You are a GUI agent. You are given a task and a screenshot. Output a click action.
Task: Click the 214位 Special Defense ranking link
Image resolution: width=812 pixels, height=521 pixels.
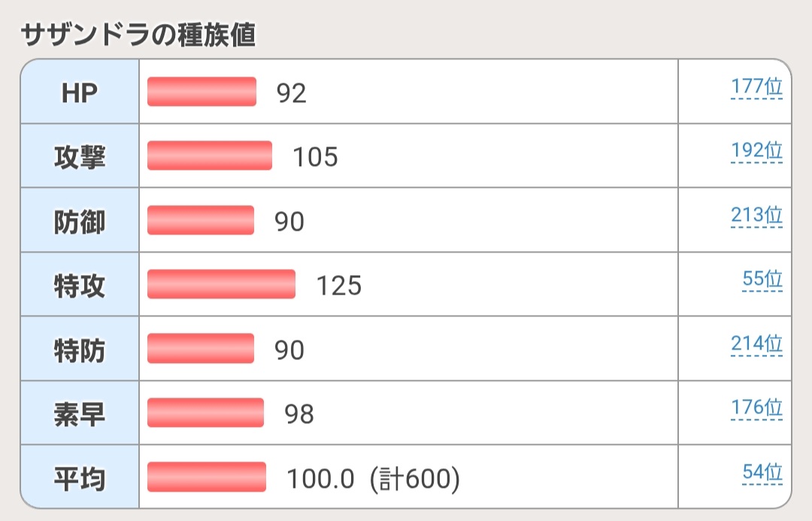[756, 345]
